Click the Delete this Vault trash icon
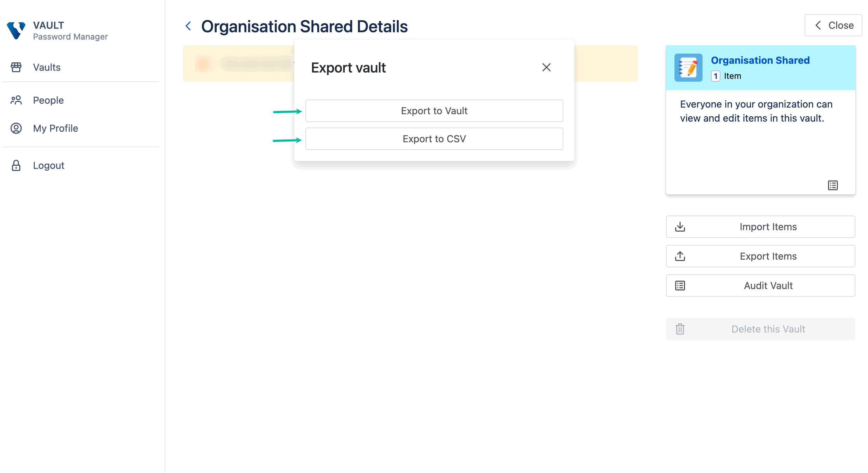Viewport: 868px width, 473px height. [680, 329]
